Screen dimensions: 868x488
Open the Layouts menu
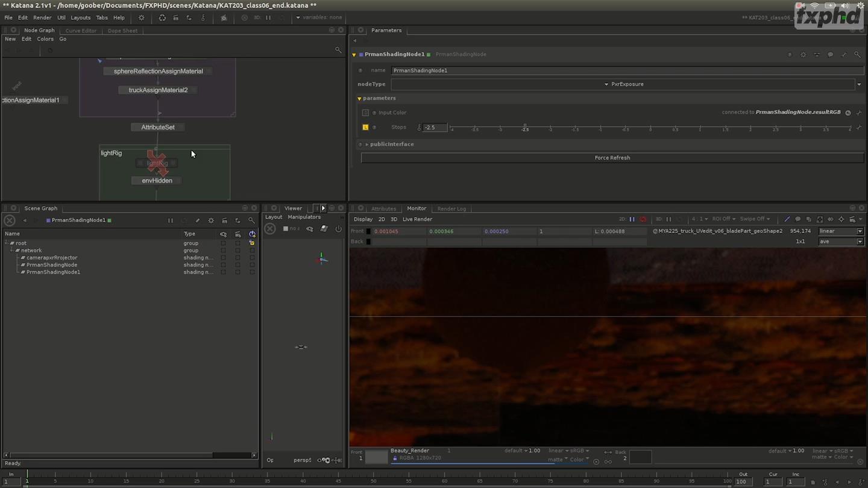[80, 17]
